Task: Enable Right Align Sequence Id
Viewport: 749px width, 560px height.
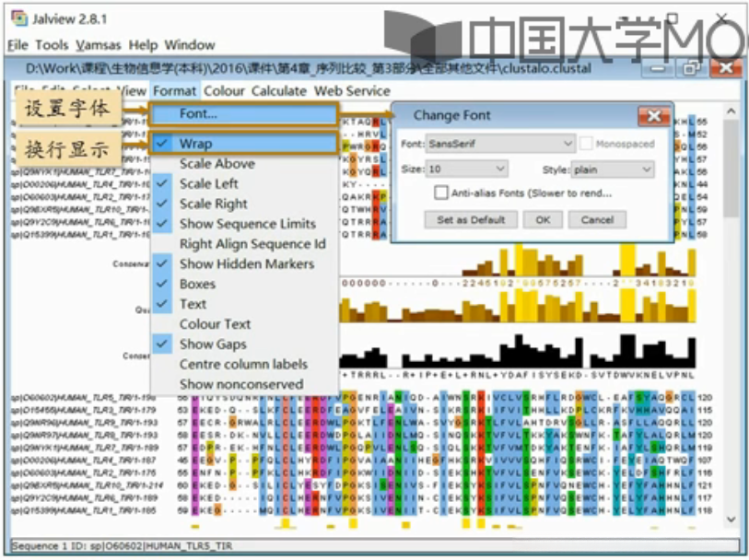Action: click(x=244, y=244)
